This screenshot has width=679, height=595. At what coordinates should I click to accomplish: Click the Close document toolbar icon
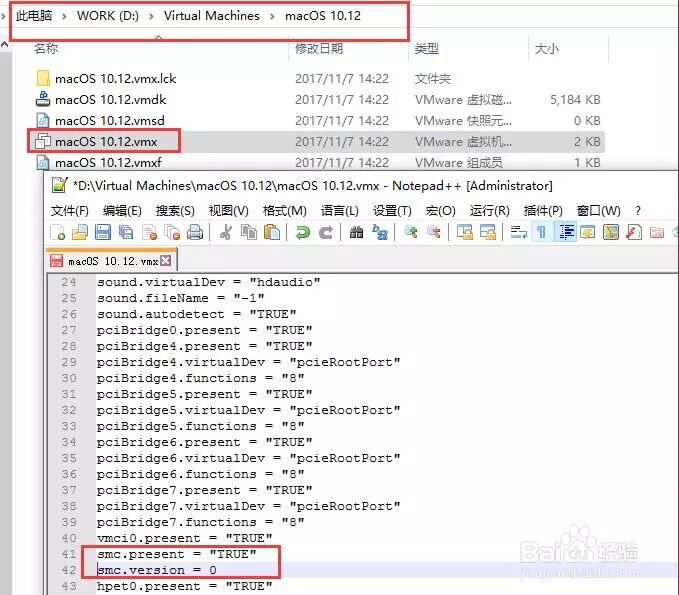149,233
